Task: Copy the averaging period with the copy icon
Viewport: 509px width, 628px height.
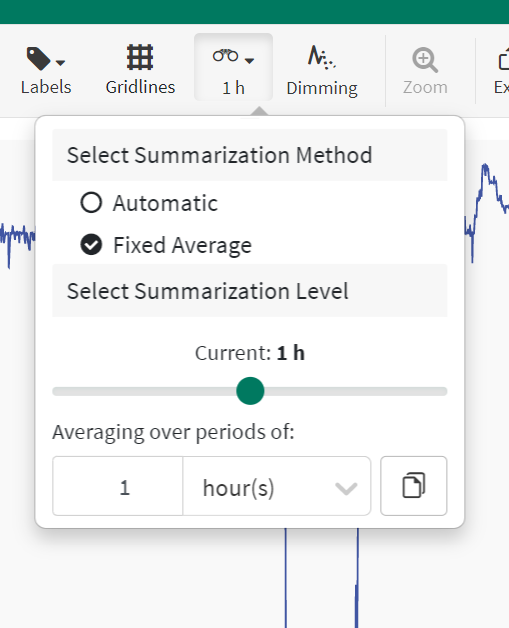Action: (x=414, y=485)
